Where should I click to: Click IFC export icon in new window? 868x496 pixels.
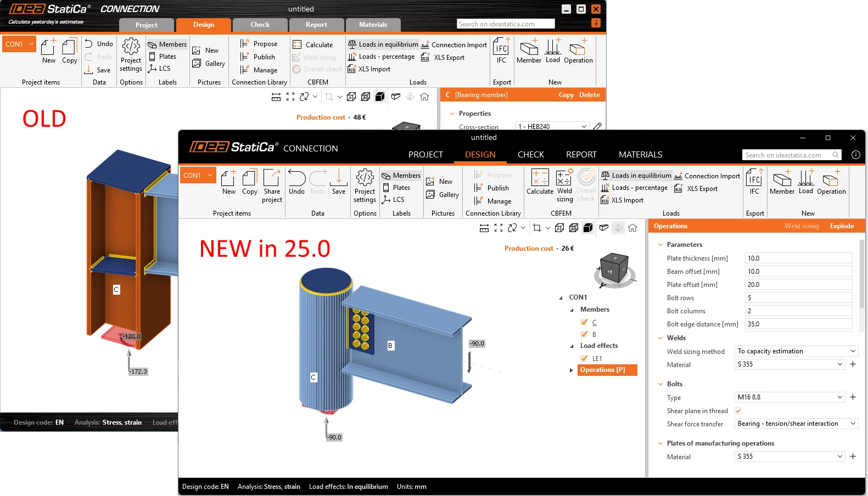pos(755,182)
